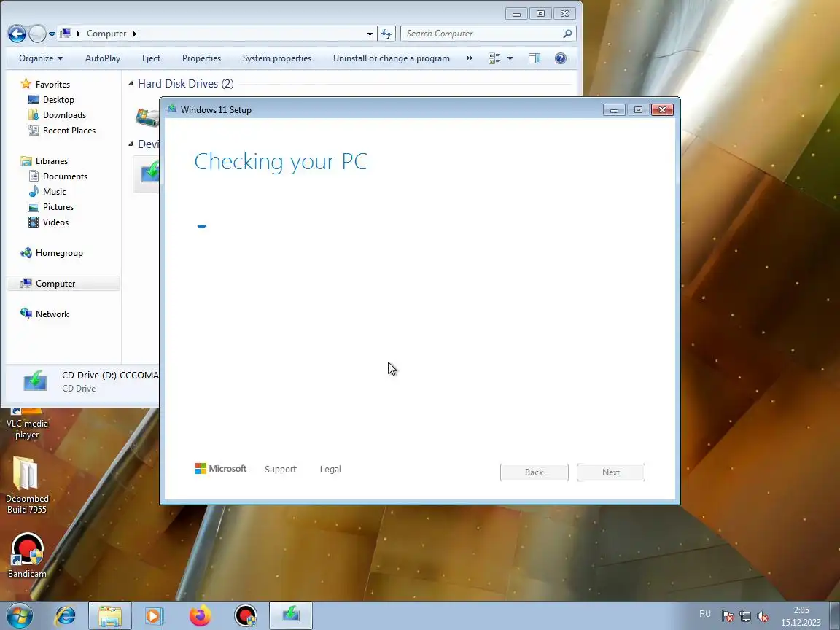
Task: Collapse Hard Disk Drives group
Action: [x=131, y=84]
